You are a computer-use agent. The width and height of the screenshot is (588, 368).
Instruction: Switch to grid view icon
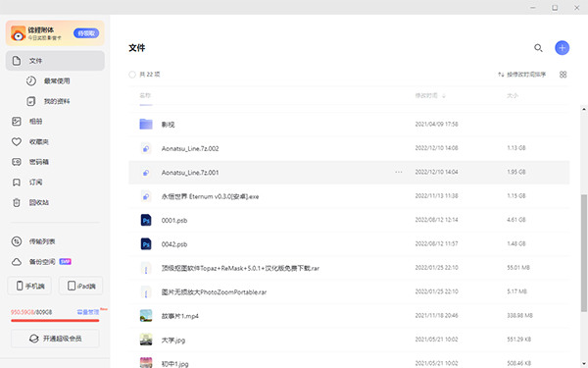tap(563, 75)
